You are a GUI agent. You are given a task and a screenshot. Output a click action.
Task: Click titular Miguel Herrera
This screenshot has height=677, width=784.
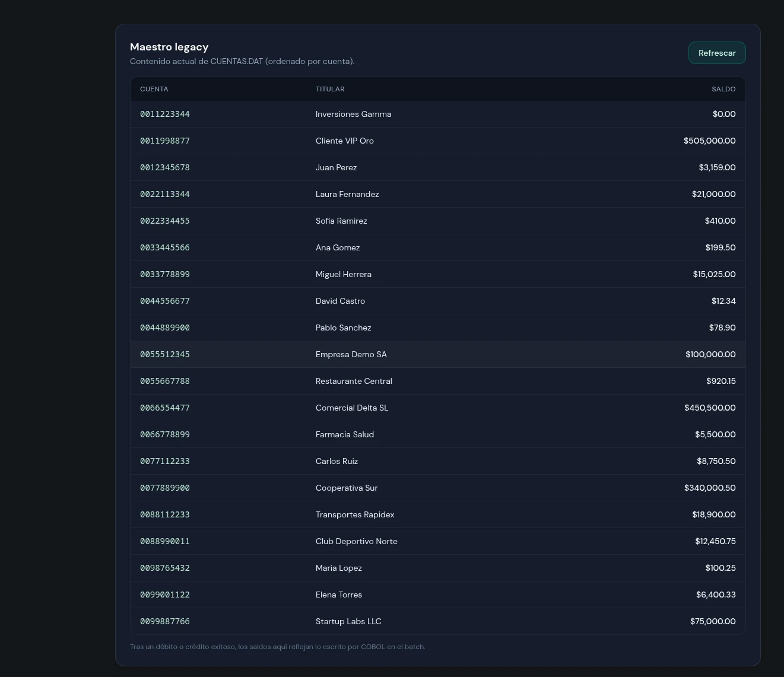tap(344, 274)
